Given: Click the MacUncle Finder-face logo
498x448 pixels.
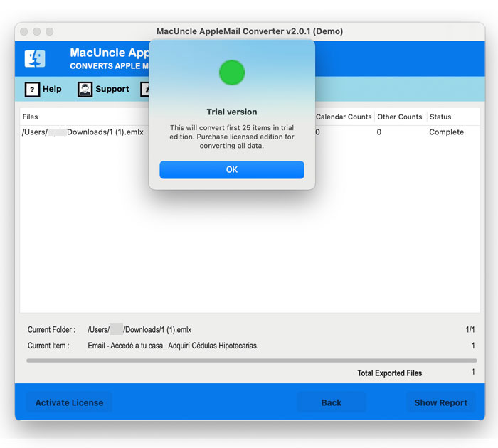Looking at the screenshot, I should [35, 59].
